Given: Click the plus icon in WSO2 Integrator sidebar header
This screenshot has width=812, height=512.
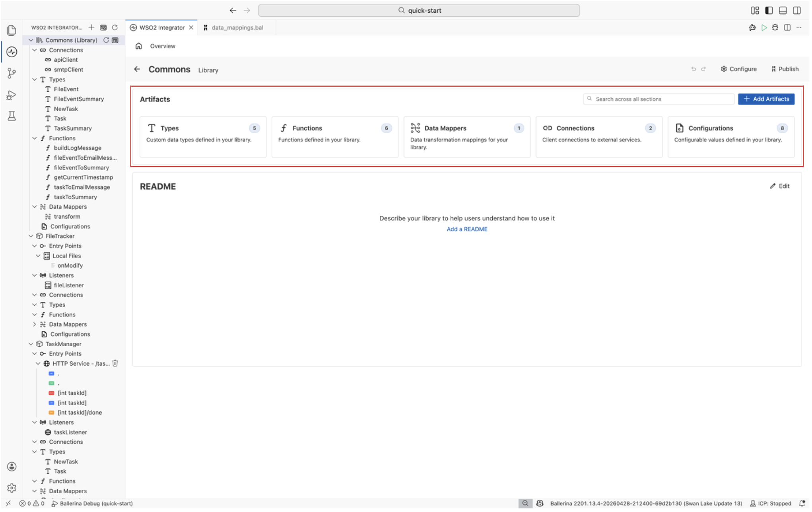Looking at the screenshot, I should coord(91,27).
